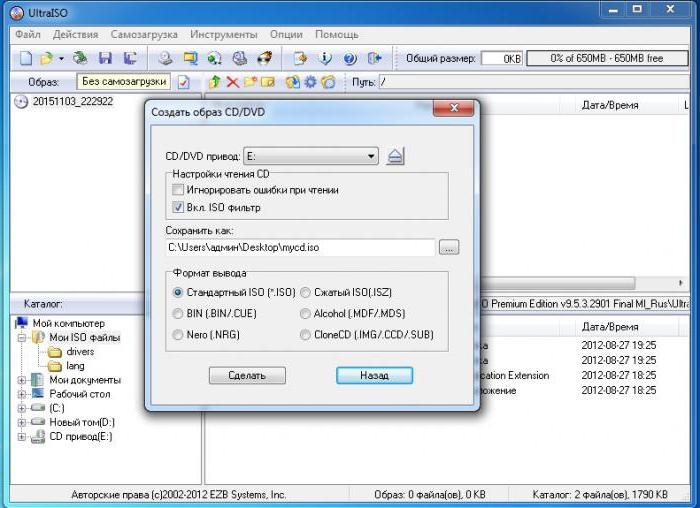Viewport: 700px width, 508px height.
Task: Click the Сохранить как path input field
Action: coord(300,247)
